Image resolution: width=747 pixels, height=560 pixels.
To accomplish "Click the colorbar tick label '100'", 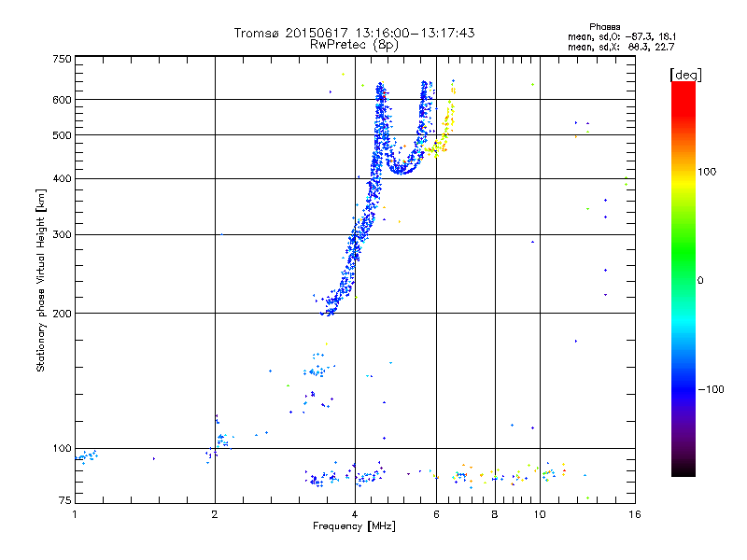I will click(707, 172).
